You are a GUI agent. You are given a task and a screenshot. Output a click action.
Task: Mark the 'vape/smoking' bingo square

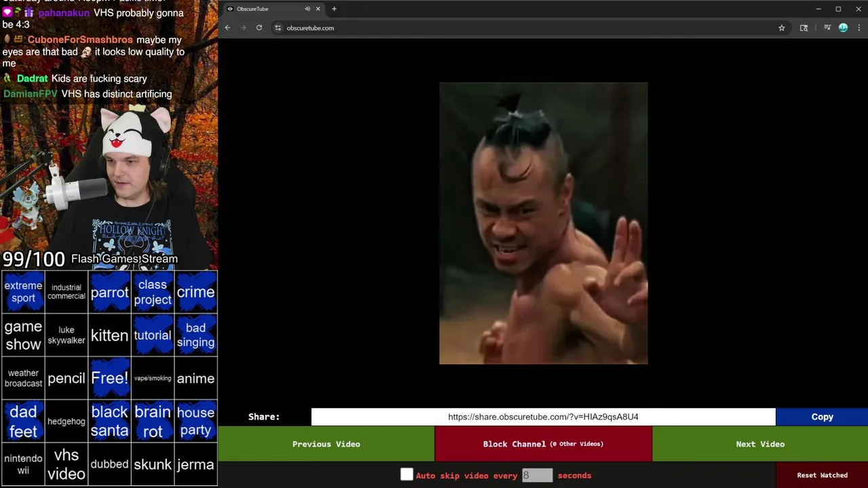tap(153, 378)
